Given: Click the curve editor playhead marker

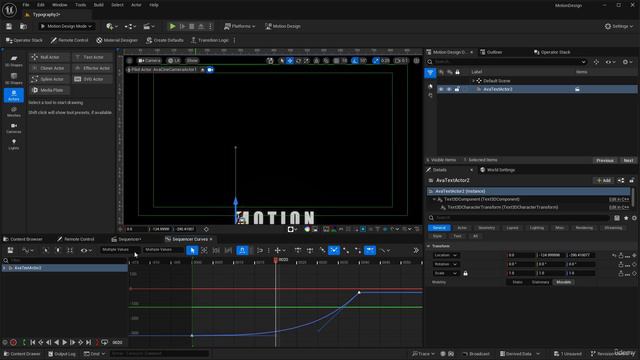Looking at the screenshot, I should point(276,260).
